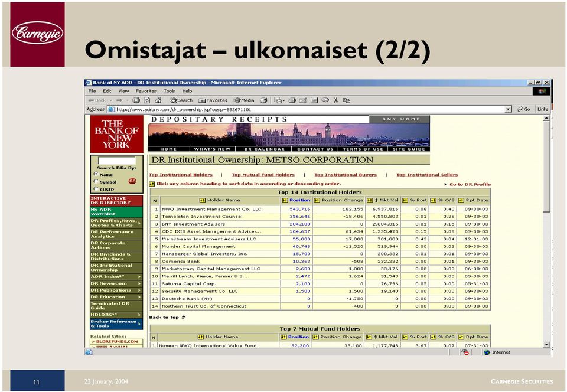Open the File menu
Image resolution: width=567 pixels, height=392 pixels.
(x=92, y=91)
